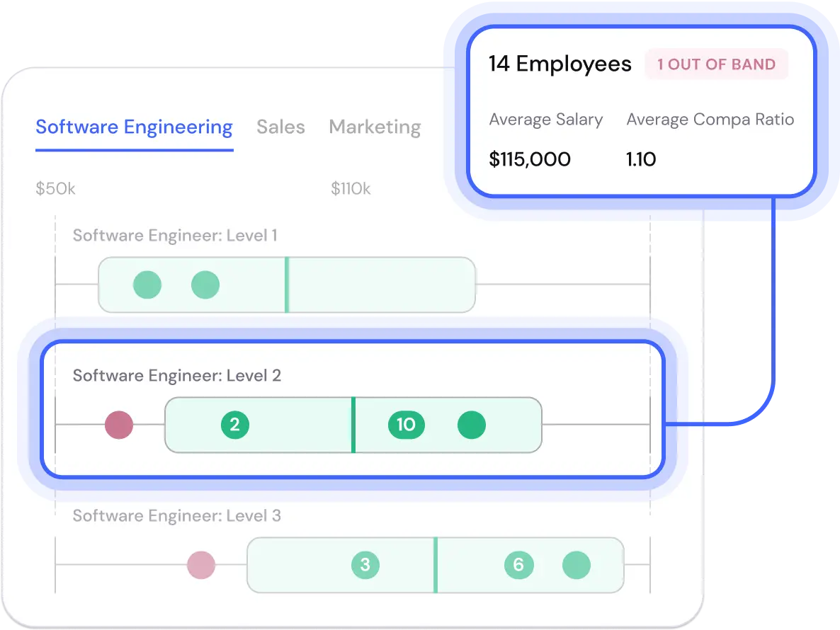Click the 14 Employees heading

[560, 64]
